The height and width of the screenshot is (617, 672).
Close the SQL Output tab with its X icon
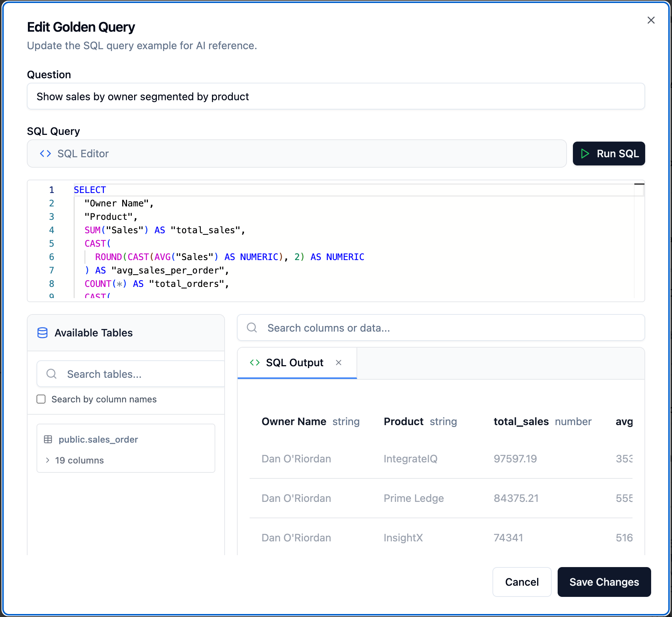click(x=339, y=363)
